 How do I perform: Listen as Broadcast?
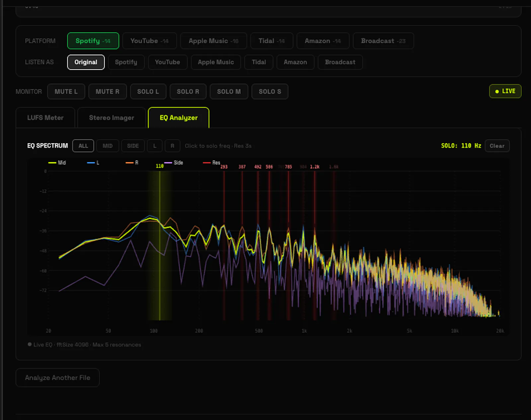pos(340,62)
